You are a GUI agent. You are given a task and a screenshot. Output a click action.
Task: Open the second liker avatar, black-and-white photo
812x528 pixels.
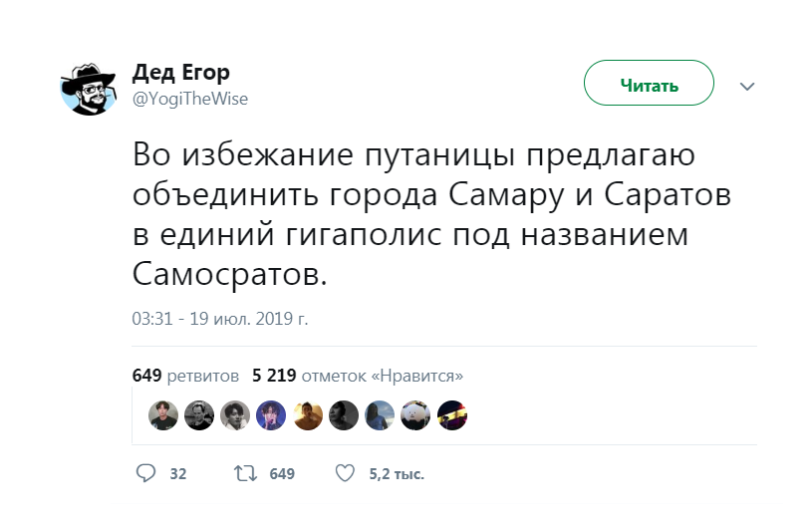(x=199, y=414)
